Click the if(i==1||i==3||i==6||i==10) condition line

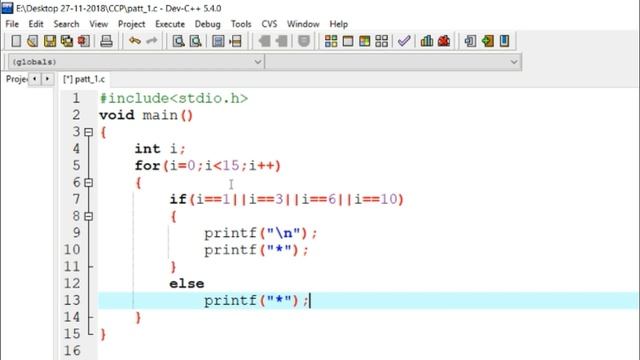[287, 199]
